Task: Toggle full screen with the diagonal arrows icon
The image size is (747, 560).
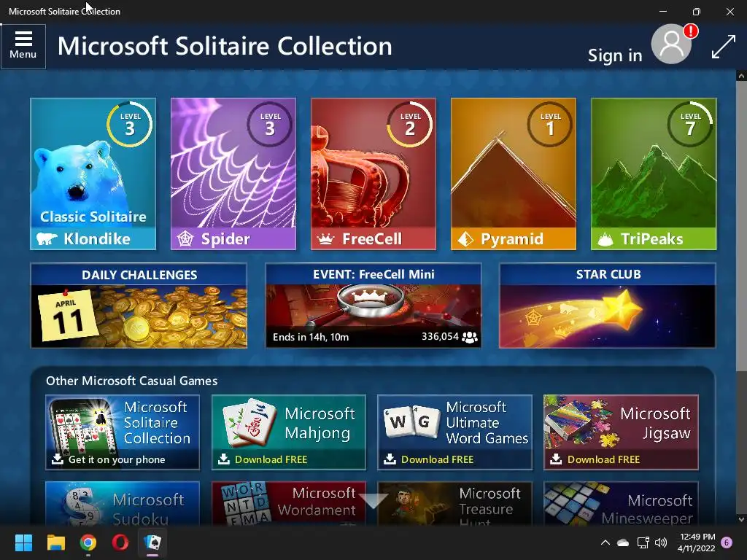Action: click(723, 47)
